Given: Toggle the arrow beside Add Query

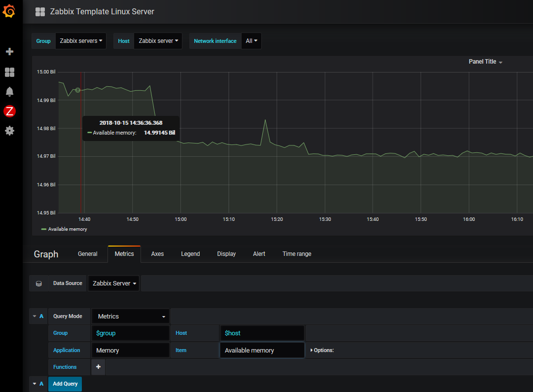Looking at the screenshot, I should tap(35, 384).
